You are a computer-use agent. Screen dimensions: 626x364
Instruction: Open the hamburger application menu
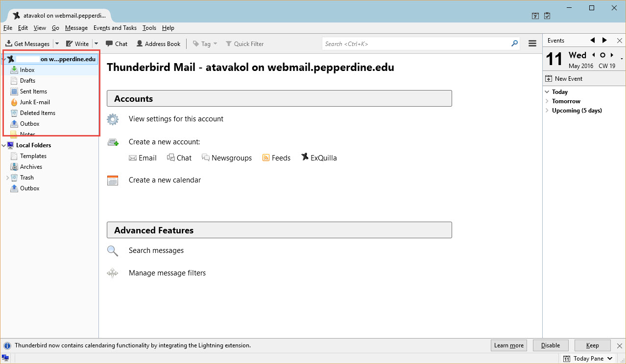click(x=532, y=44)
